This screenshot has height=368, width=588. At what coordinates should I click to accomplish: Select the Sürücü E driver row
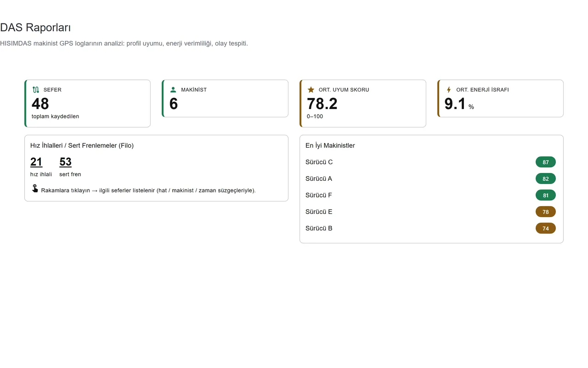(430, 212)
